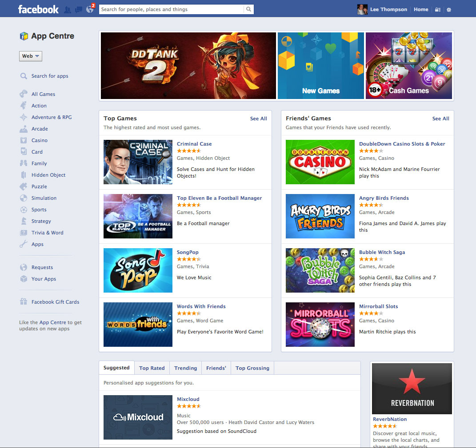
Task: Click the App Centre heading text
Action: click(52, 36)
